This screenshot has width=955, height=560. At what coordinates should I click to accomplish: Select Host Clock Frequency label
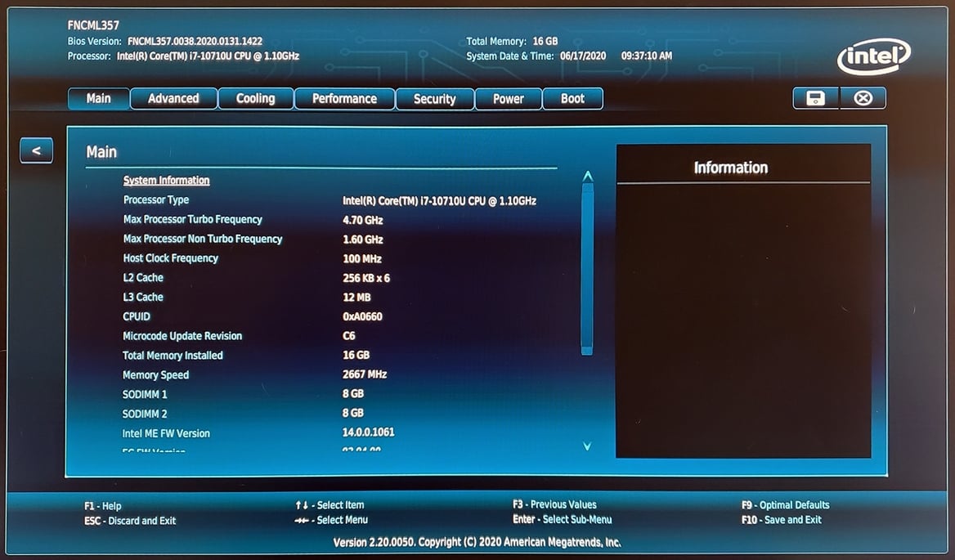(171, 258)
